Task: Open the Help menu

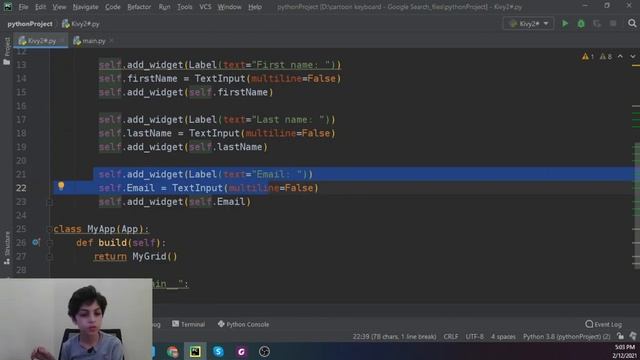Action: 255,7
